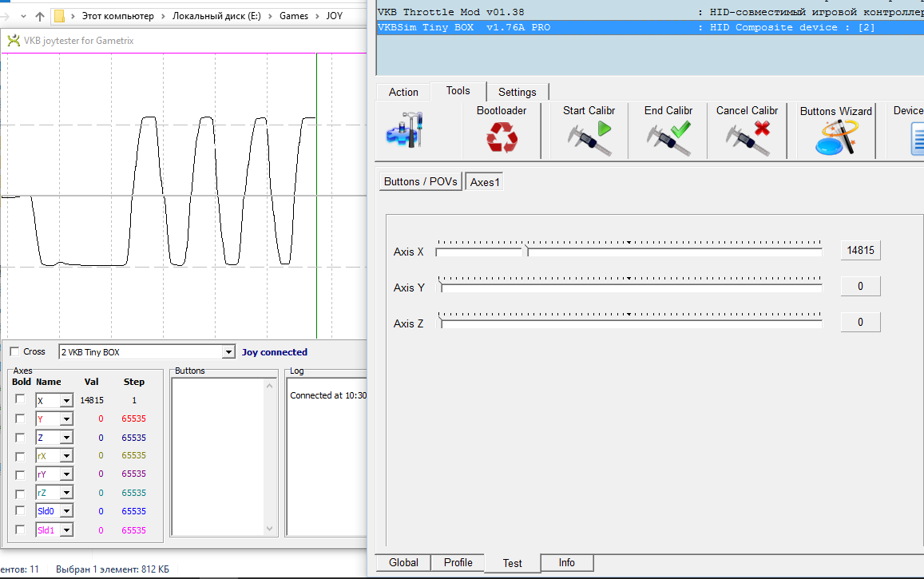Enable Bold for the Sld1 axis
The height and width of the screenshot is (579, 924).
coord(20,529)
